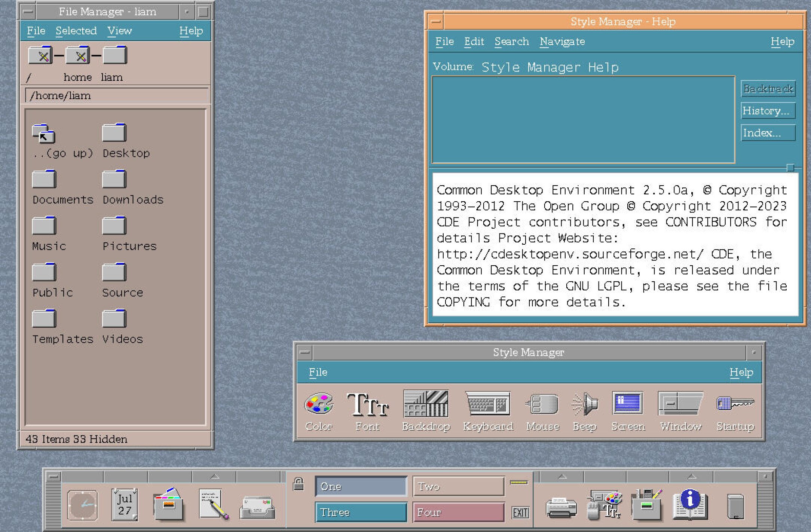Open Edit menu in Style Manager Help
Image resolution: width=811 pixels, height=532 pixels.
474,42
